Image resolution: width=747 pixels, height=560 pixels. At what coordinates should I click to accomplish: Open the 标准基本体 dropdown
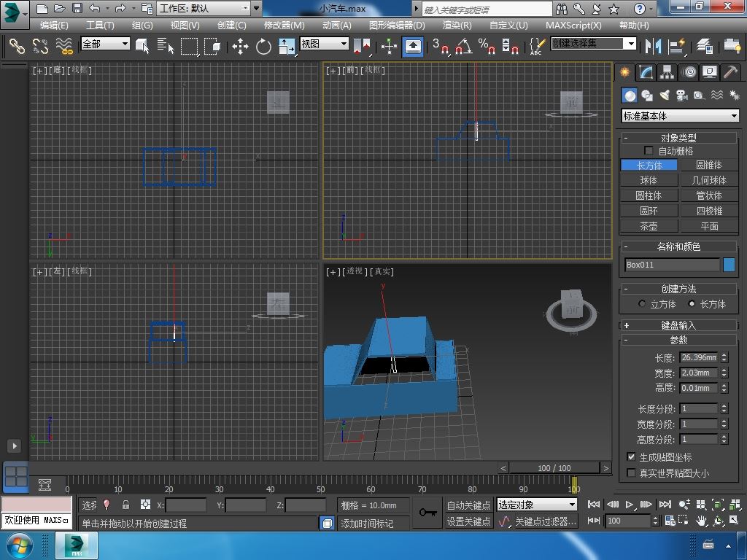(x=680, y=116)
